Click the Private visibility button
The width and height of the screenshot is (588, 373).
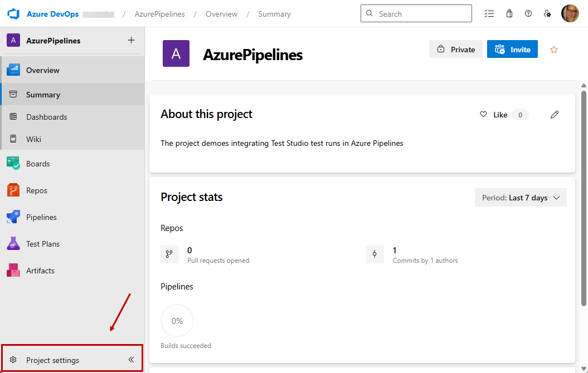(455, 49)
